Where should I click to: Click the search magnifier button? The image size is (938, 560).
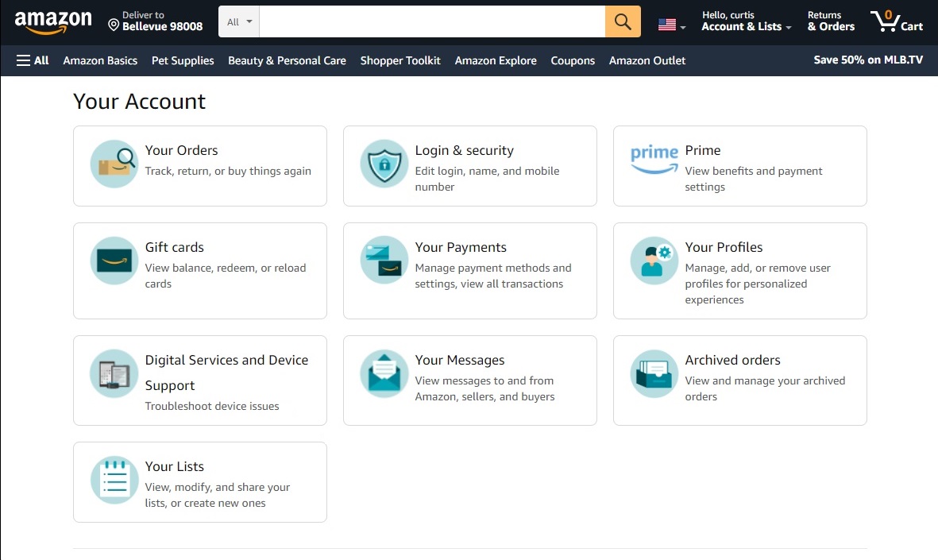pos(623,21)
